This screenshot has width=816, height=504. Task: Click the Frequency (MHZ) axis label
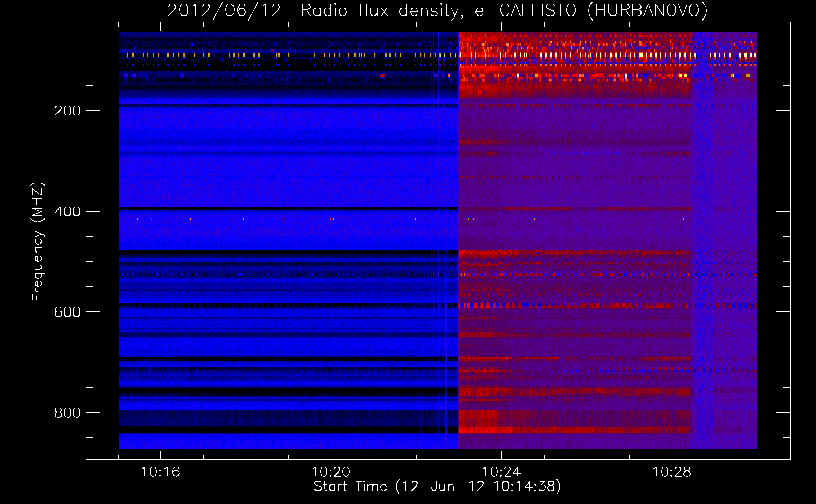pos(38,241)
